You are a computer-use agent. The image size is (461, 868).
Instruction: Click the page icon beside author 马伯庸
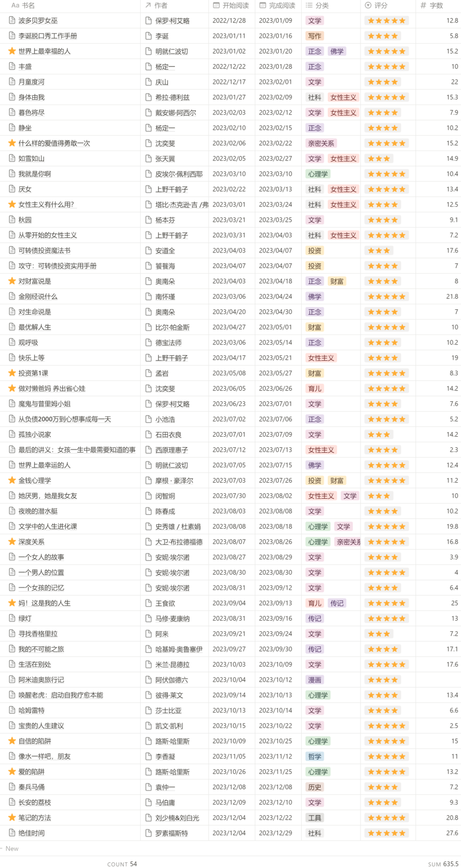point(149,803)
